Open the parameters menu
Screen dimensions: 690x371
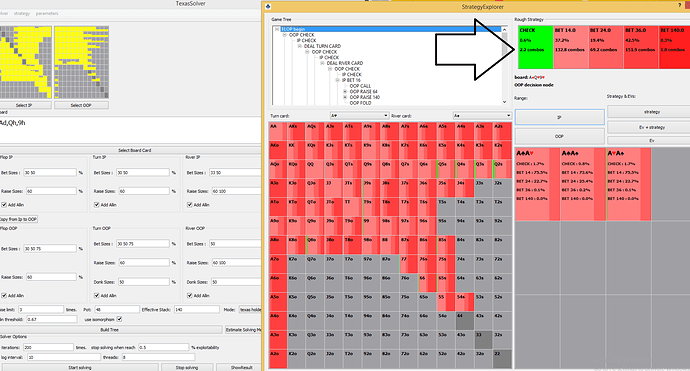tap(47, 13)
